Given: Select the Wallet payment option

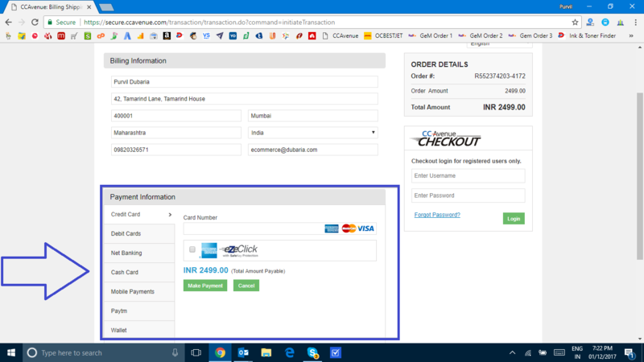Looking at the screenshot, I should [139, 330].
